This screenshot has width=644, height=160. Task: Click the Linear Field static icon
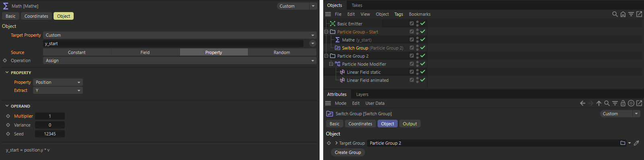click(342, 72)
